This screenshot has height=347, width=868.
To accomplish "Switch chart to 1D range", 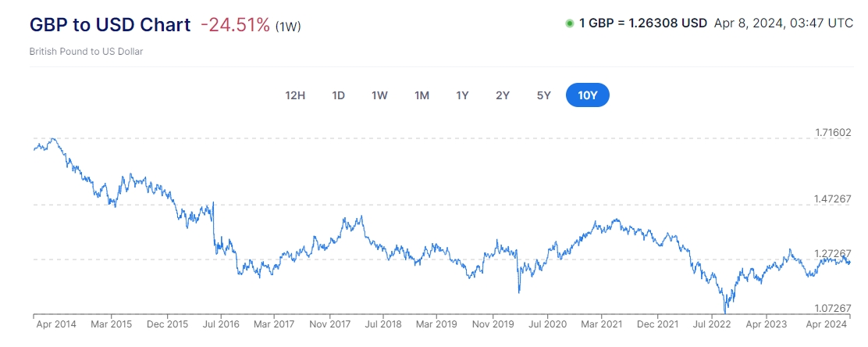I will pos(338,95).
